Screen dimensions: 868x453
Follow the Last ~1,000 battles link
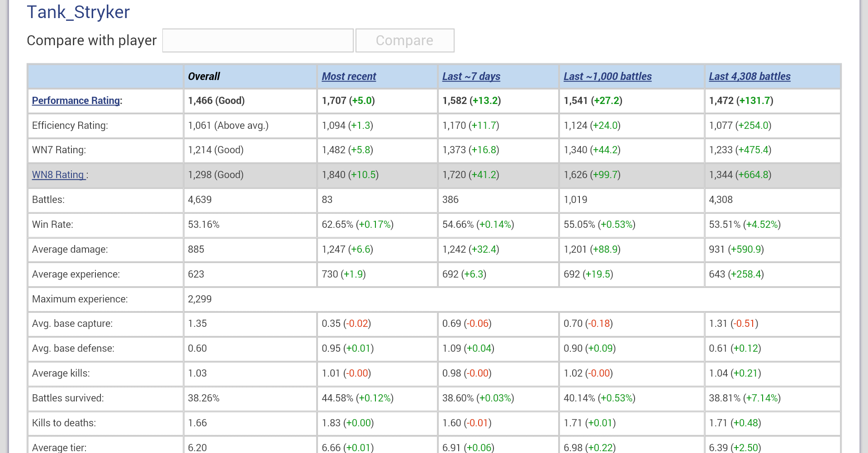pos(607,76)
